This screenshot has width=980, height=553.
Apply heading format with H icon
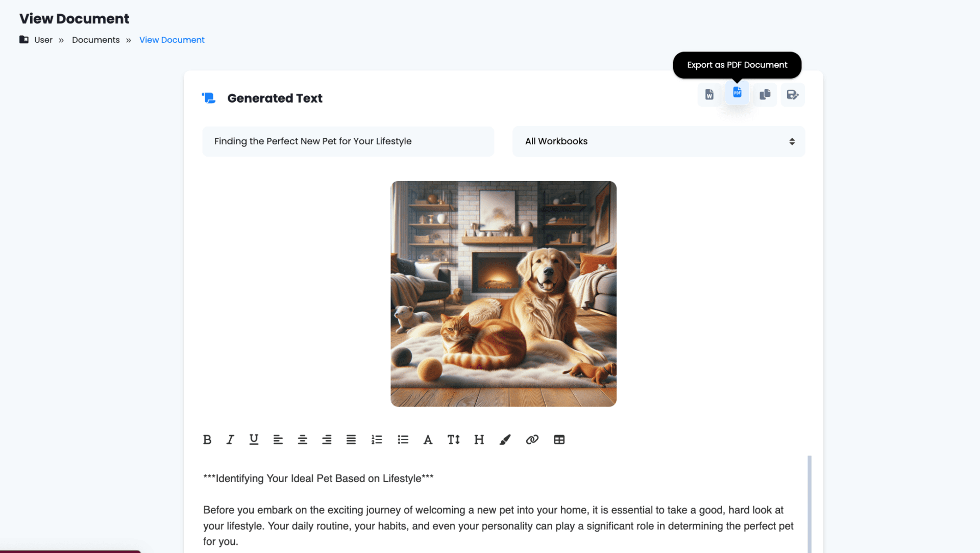click(479, 439)
